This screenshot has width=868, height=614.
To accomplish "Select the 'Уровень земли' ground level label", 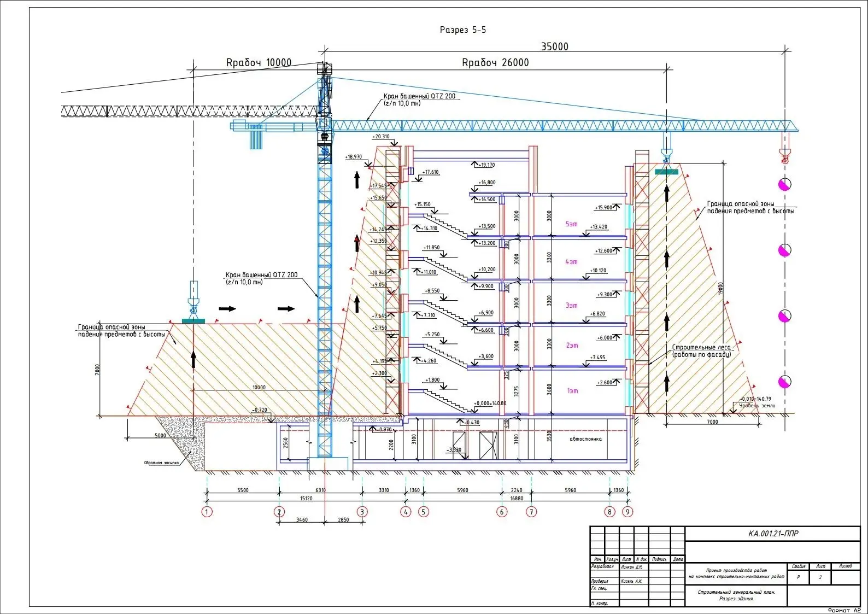I will (x=757, y=406).
